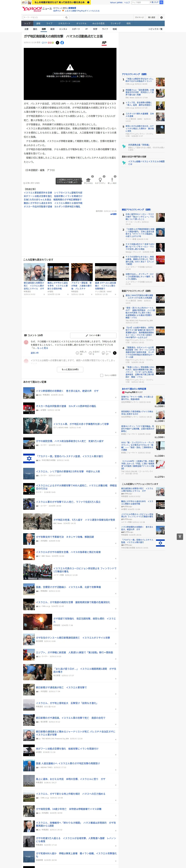
Task: Click the ウェブ検索 input field
Action: click(140, 2)
